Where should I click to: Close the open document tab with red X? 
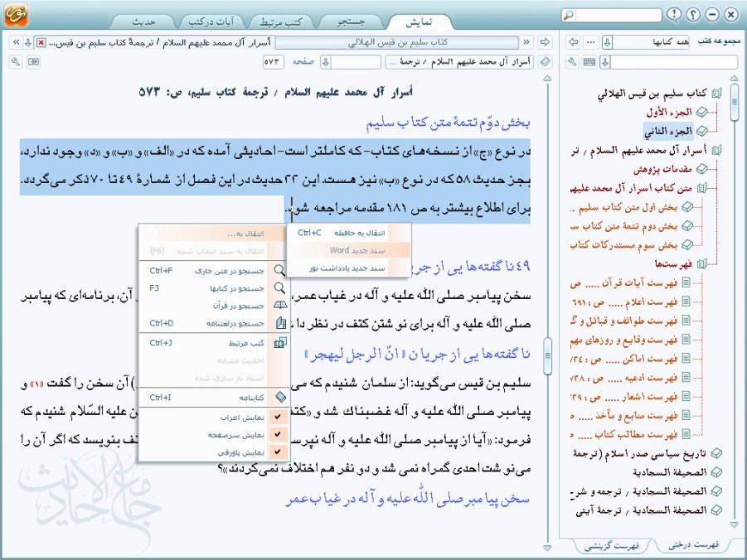(x=41, y=43)
